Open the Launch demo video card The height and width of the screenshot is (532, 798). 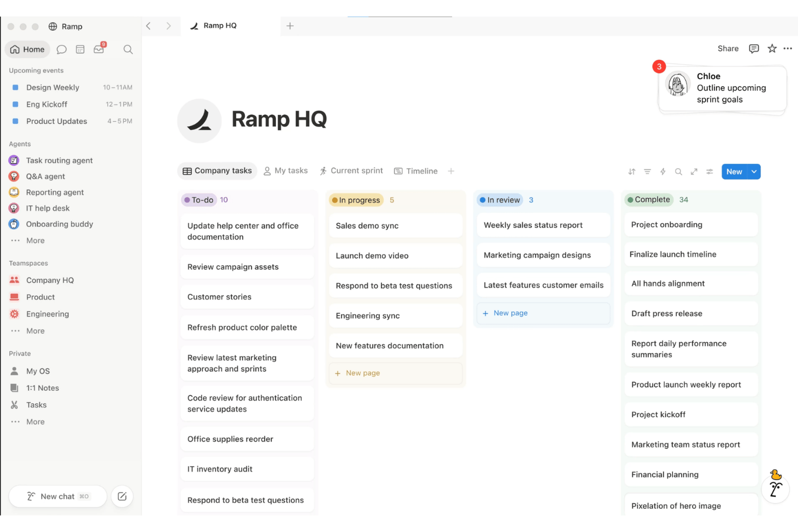click(395, 256)
